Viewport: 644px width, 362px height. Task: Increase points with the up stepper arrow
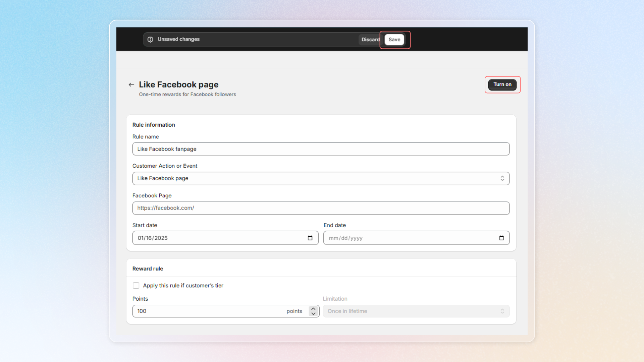point(313,308)
